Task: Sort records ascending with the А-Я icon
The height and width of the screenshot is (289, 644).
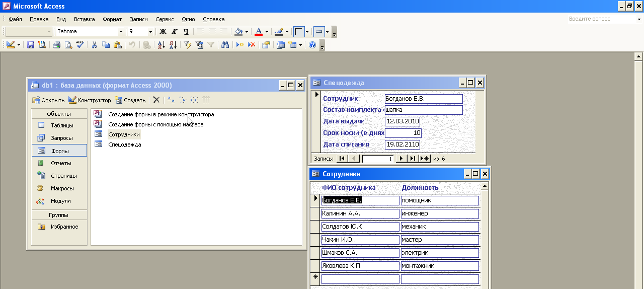Action: pos(162,45)
